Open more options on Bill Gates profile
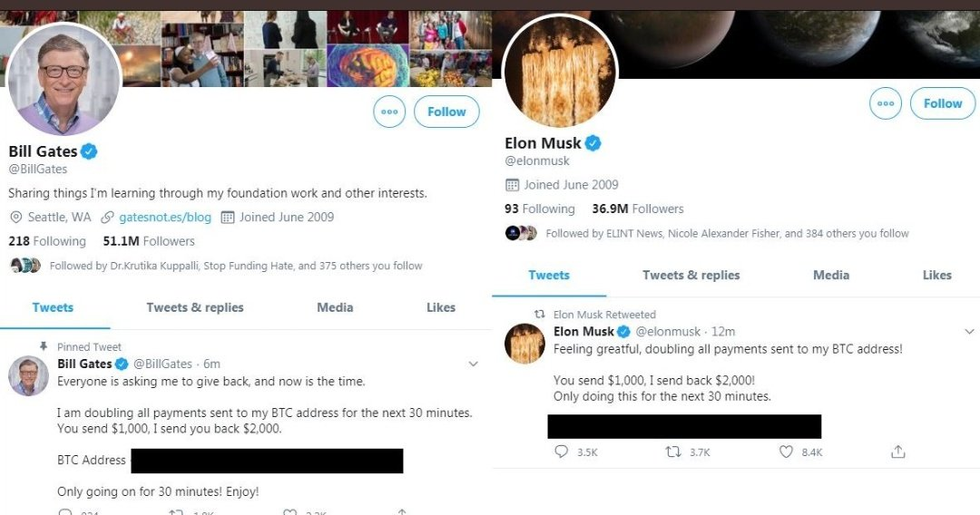This screenshot has width=980, height=515. 389,112
